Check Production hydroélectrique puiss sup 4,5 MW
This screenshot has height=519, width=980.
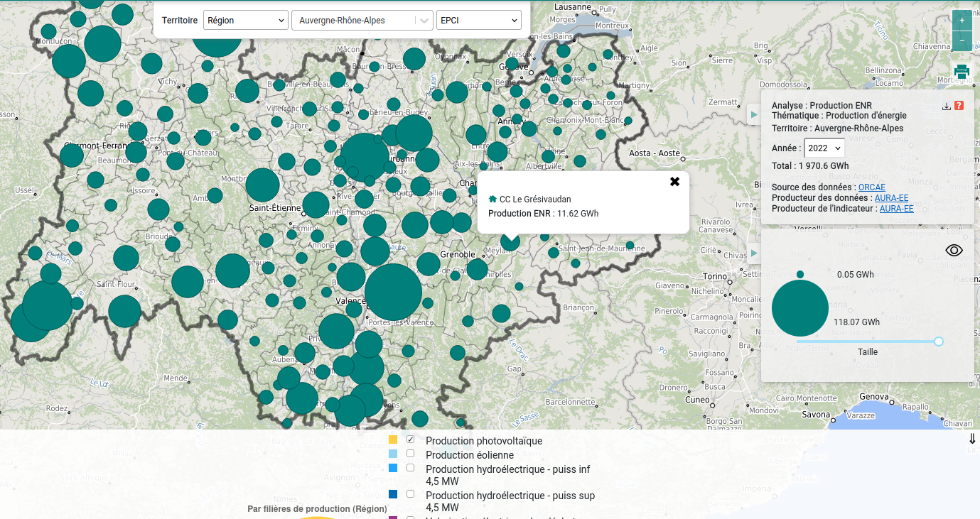(410, 494)
